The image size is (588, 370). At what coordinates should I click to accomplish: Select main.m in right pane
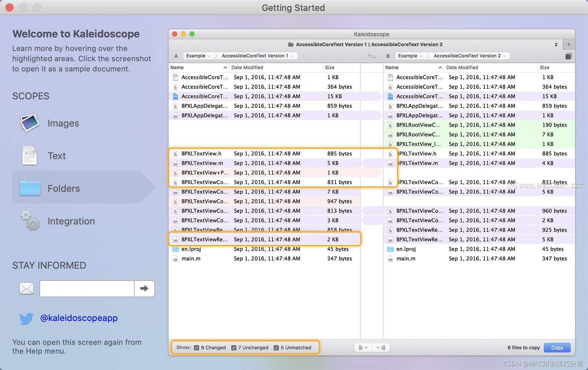(x=479, y=258)
